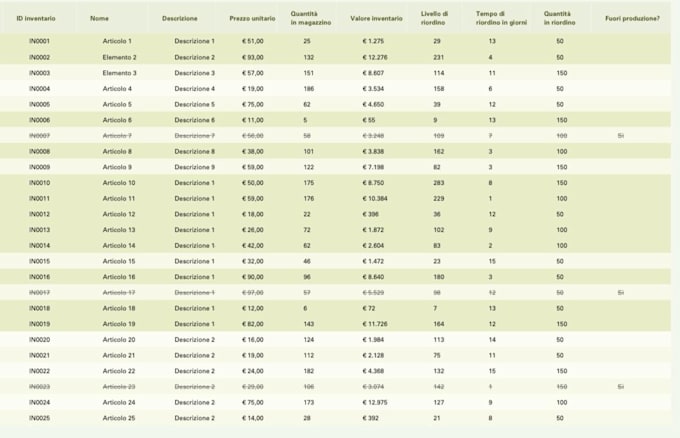Screen dimensions: 680x438
Task: Select the 'Descrizione 5' cell
Action: pyautogui.click(x=194, y=105)
